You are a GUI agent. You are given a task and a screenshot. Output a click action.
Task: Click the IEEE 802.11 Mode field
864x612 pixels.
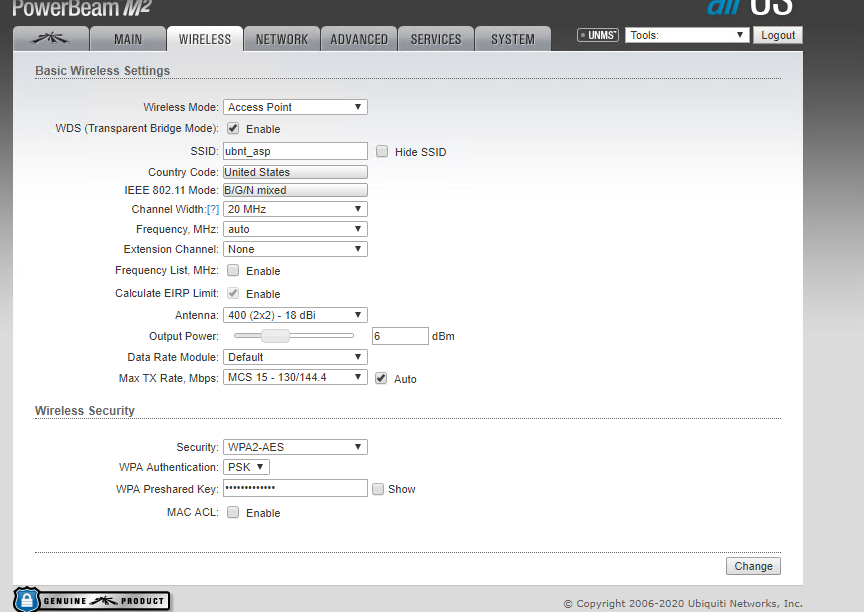pyautogui.click(x=295, y=190)
